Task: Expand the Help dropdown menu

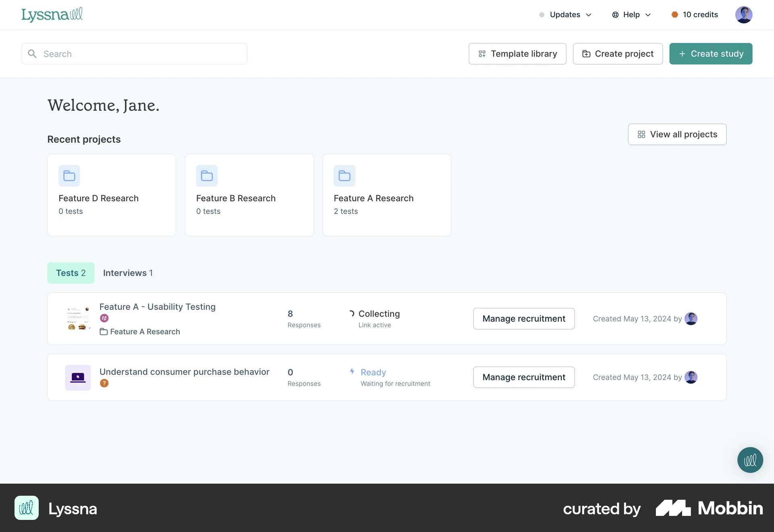Action: (x=631, y=15)
